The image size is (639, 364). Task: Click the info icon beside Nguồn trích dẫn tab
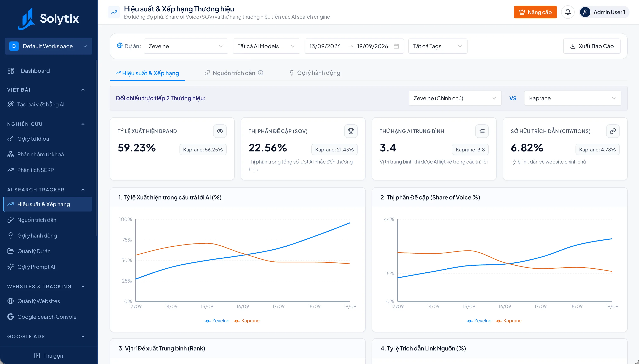pyautogui.click(x=261, y=73)
